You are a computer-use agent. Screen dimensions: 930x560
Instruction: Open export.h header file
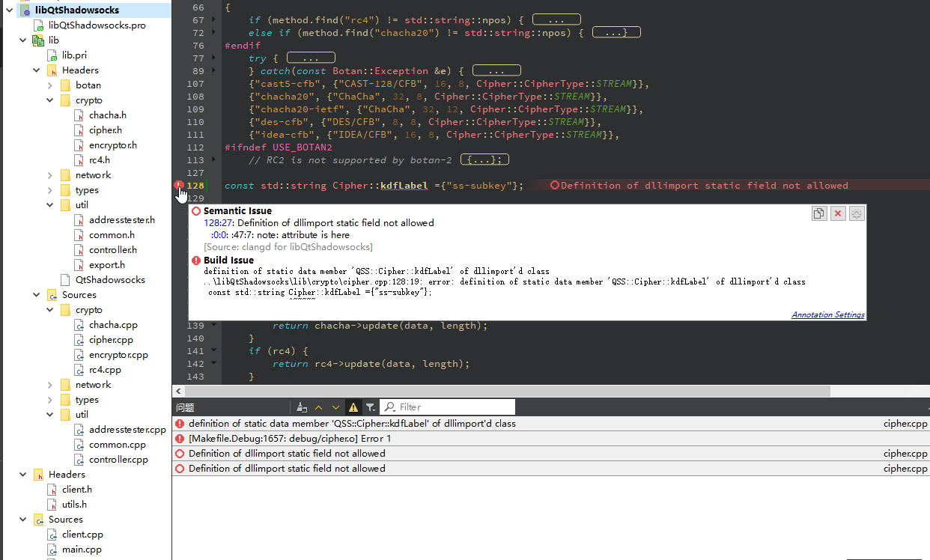(106, 265)
